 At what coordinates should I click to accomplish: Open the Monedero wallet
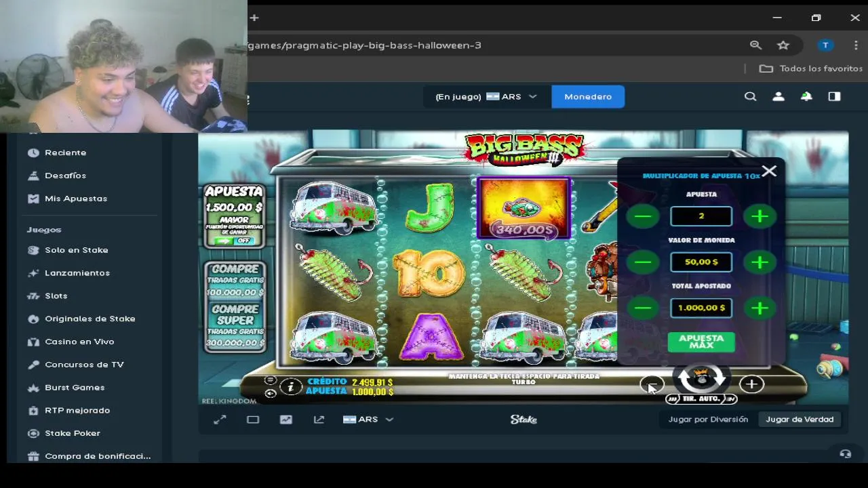click(x=588, y=97)
